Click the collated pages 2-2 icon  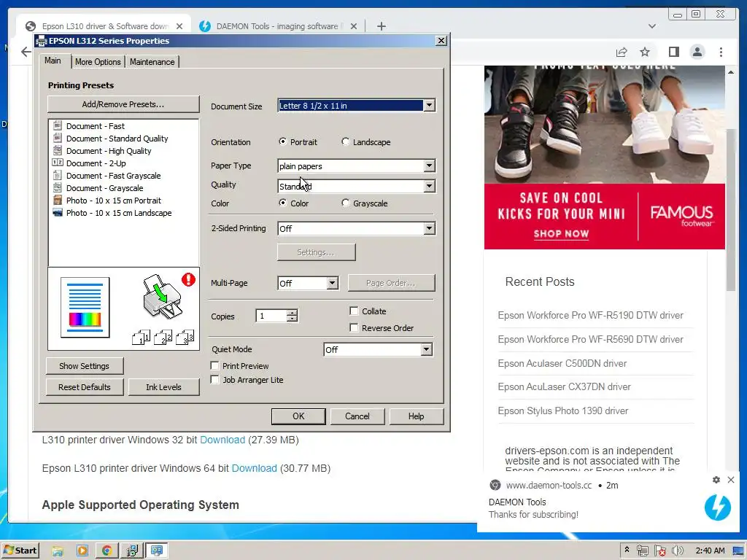[163, 338]
